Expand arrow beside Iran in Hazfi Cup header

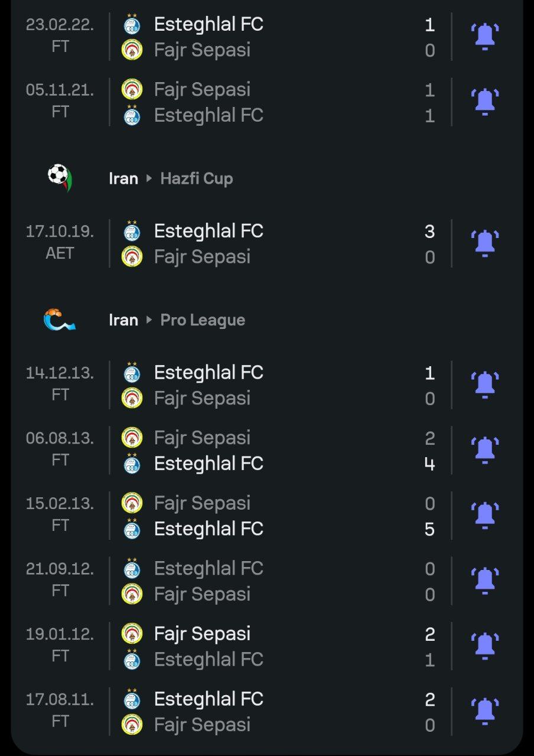[149, 178]
